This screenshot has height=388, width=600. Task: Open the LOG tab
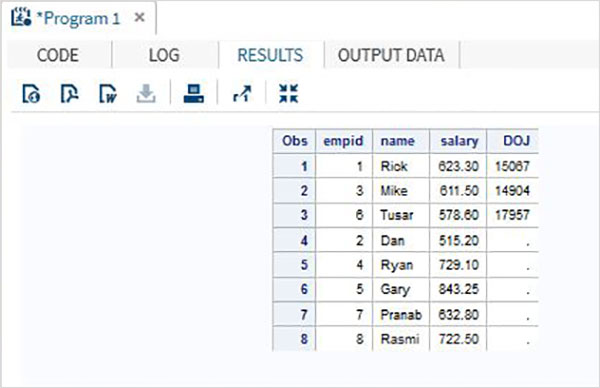tap(164, 55)
